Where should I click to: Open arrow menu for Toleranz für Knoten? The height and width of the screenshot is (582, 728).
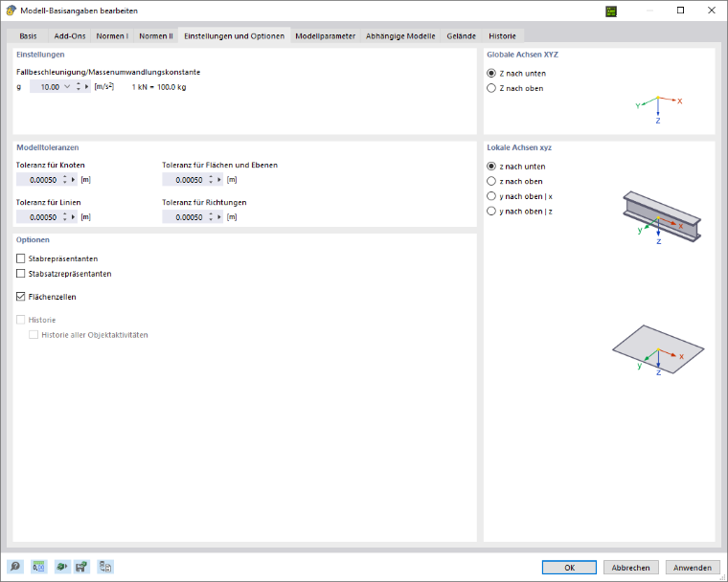click(x=74, y=180)
